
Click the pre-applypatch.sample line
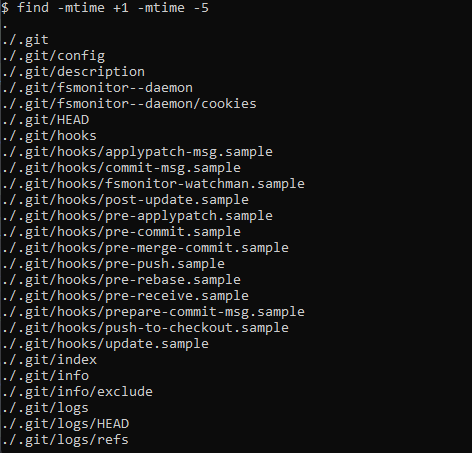pyautogui.click(x=137, y=216)
